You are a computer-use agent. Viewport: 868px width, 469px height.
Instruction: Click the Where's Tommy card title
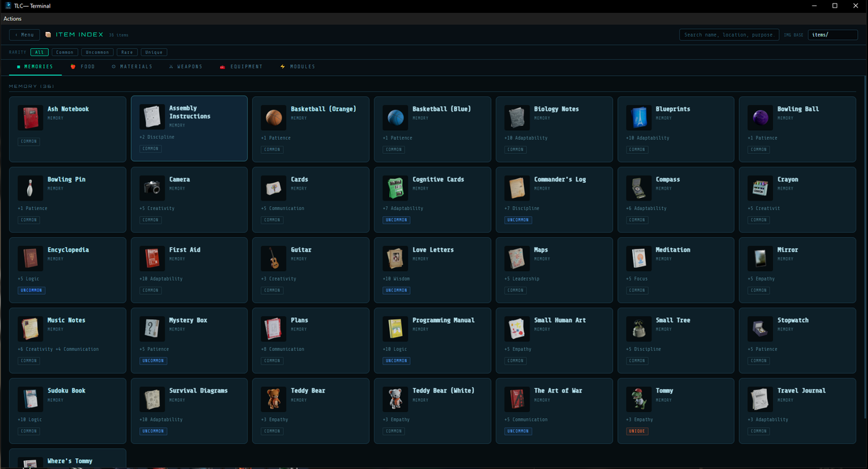click(x=69, y=461)
